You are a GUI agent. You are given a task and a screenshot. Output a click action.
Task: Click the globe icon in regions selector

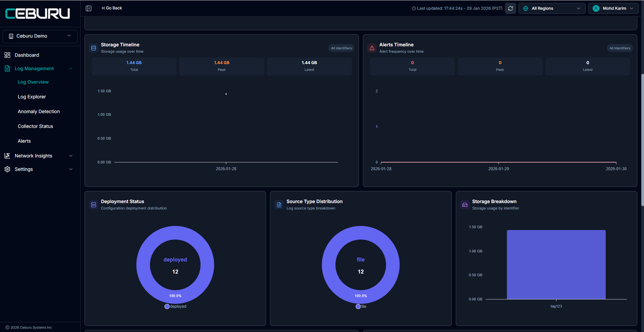pyautogui.click(x=526, y=8)
